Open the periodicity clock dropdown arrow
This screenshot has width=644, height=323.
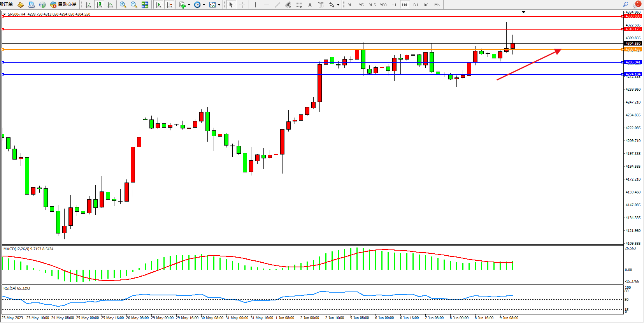click(204, 5)
